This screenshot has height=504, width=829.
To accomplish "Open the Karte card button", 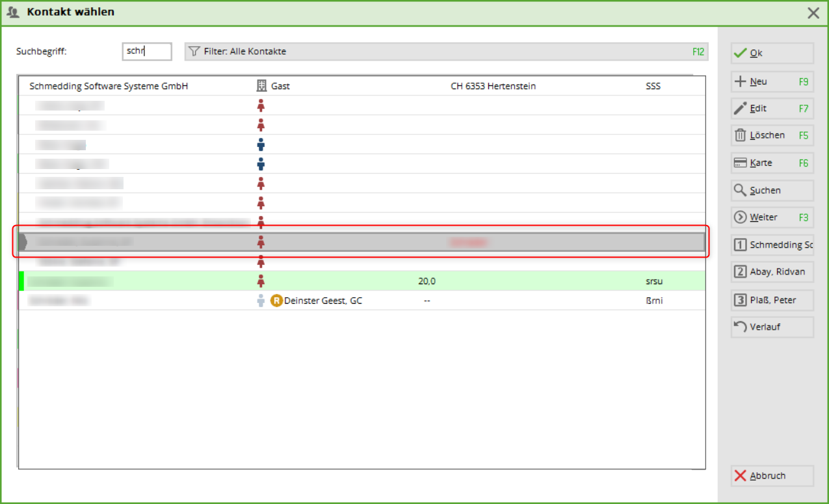I will pos(772,163).
